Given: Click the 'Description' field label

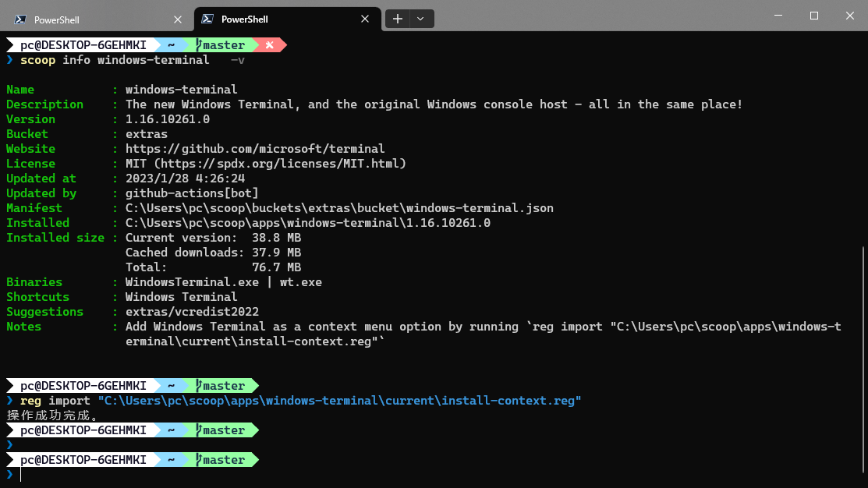Looking at the screenshot, I should (44, 104).
